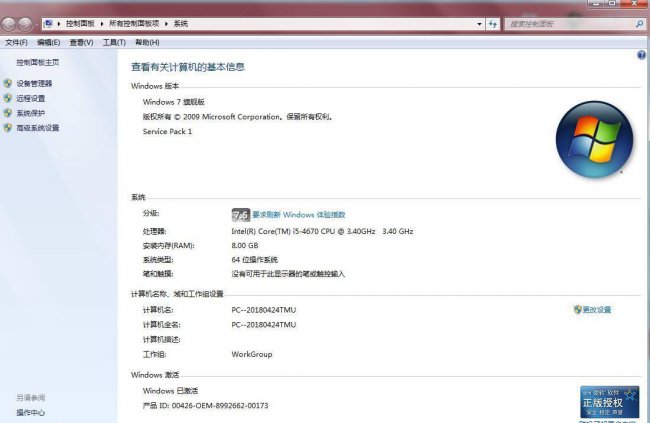Expand arrow after 所有控制面板项 breadcrumb
This screenshot has height=423, width=650.
click(166, 24)
